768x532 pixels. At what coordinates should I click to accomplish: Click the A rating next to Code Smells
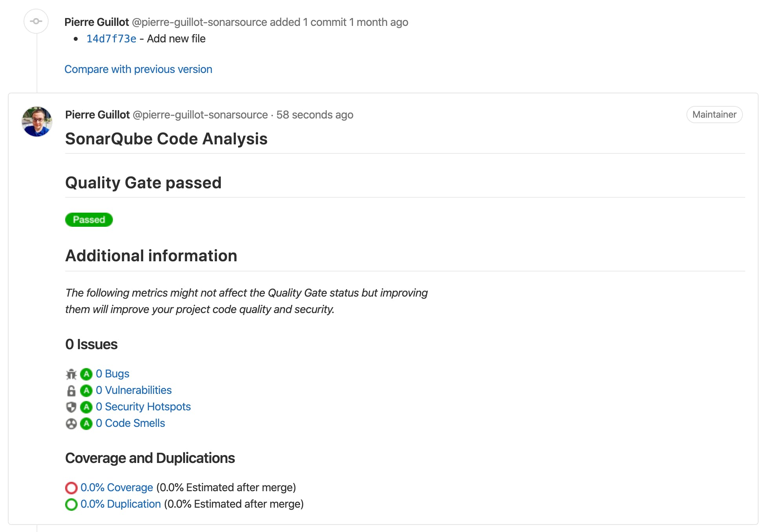[x=86, y=424]
